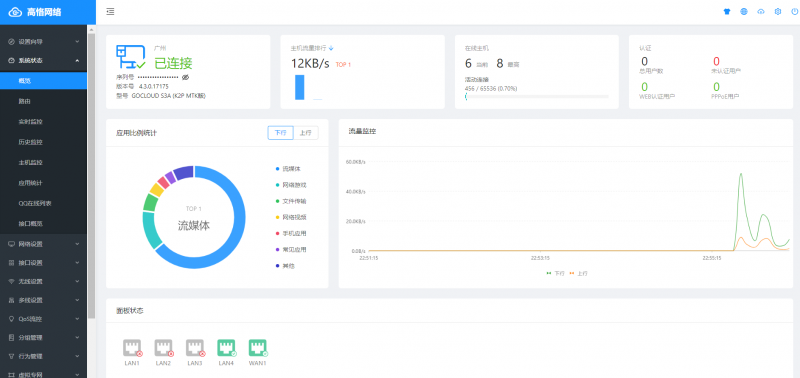
Task: Click the 接口设置 grid icon
Action: point(12,263)
